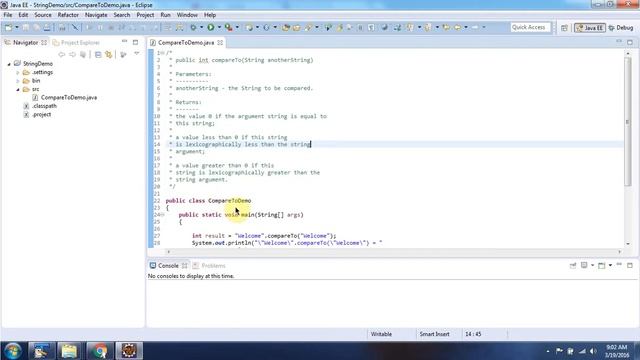Screen dimensions: 640x360
Task: Open the Run button dropdown arrow
Action: (x=219, y=27)
